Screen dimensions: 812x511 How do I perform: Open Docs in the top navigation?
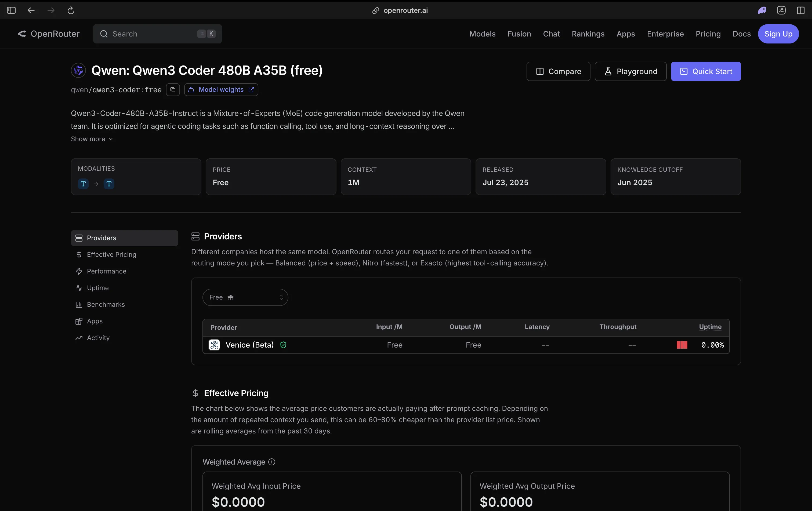[x=742, y=34]
